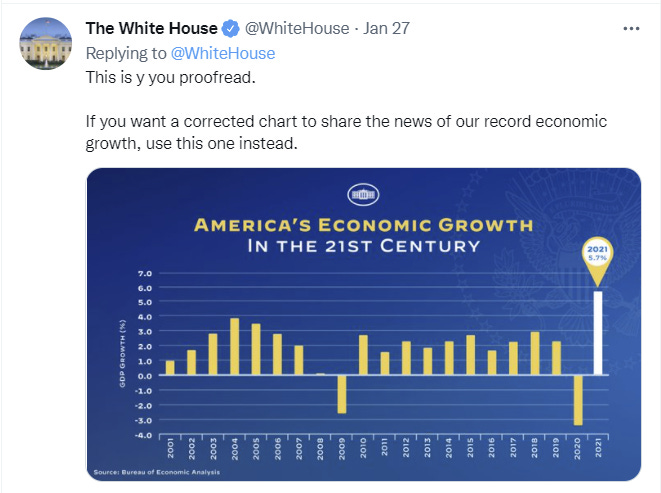Click the Jan 27 timestamp
Viewport: 661px width, 493px height.
pyautogui.click(x=386, y=28)
